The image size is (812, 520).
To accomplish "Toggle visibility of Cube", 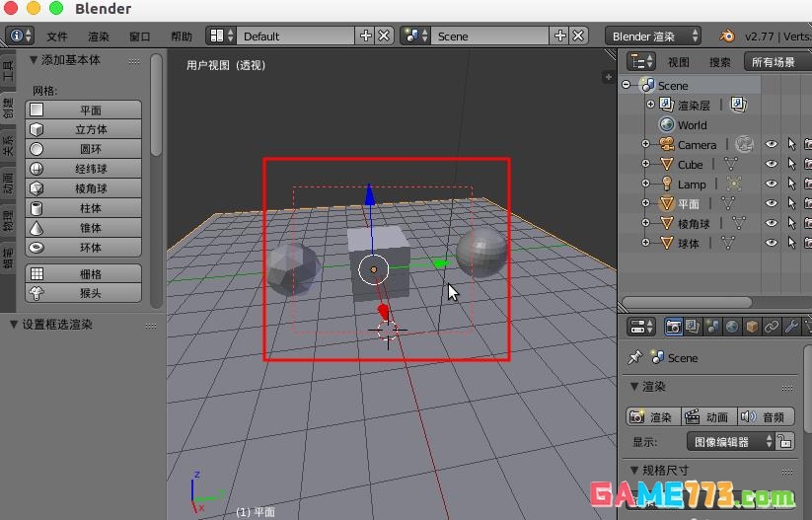I will click(x=772, y=164).
